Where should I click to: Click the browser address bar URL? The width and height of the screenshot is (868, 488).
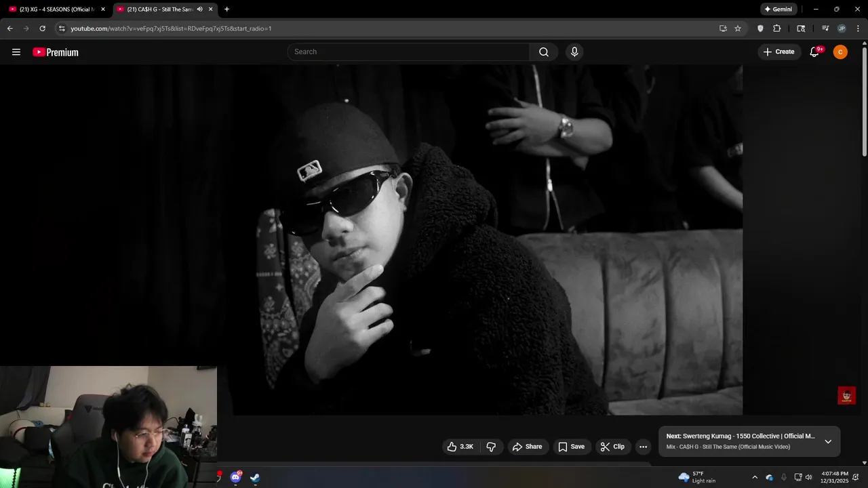pyautogui.click(x=171, y=28)
